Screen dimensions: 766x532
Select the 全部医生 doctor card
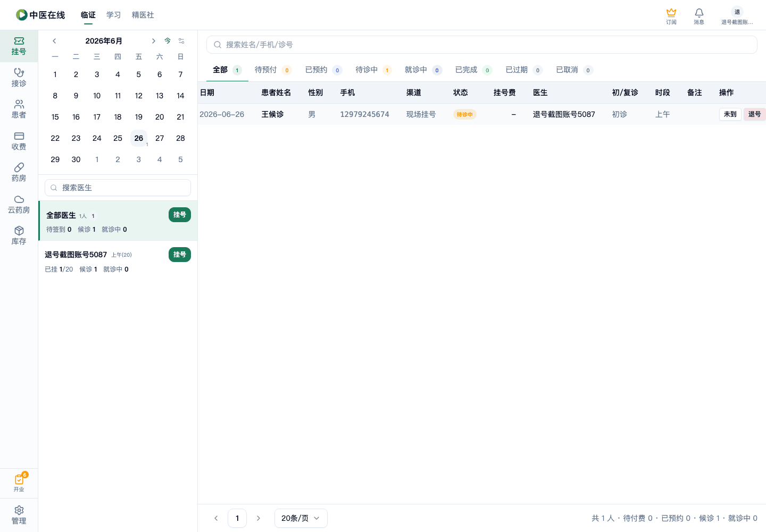click(x=118, y=221)
